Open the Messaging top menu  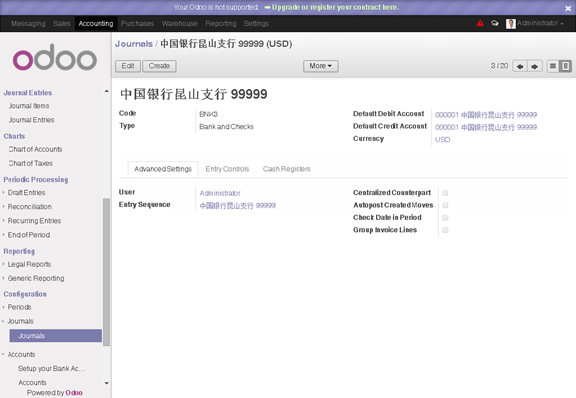click(x=28, y=24)
